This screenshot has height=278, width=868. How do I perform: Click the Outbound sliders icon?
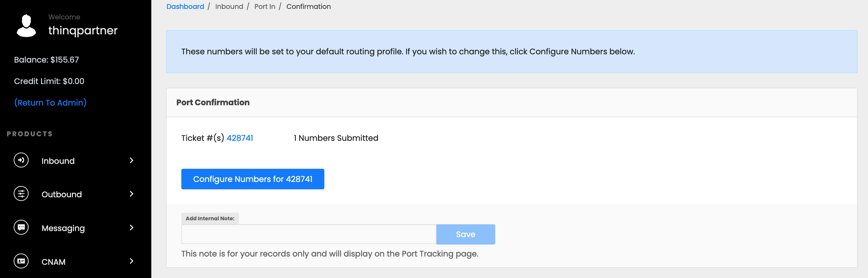point(21,194)
